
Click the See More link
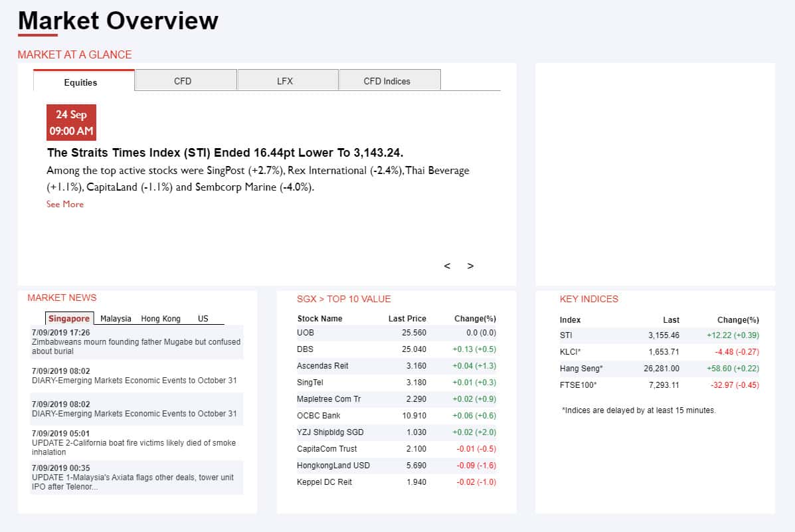[65, 205]
